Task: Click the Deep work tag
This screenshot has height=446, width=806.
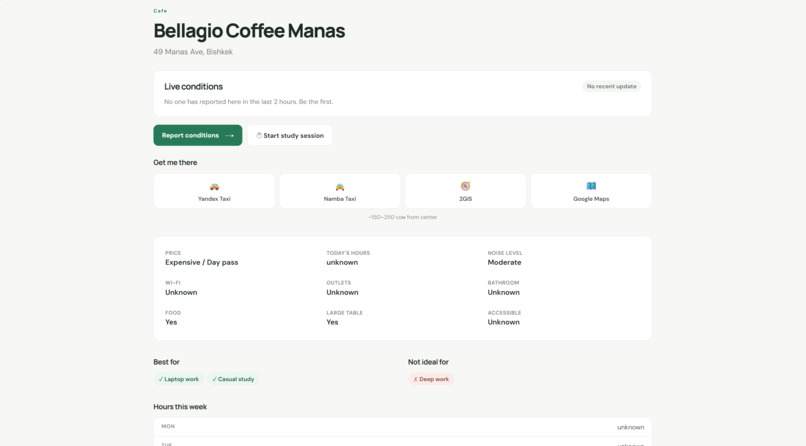Action: pos(431,379)
